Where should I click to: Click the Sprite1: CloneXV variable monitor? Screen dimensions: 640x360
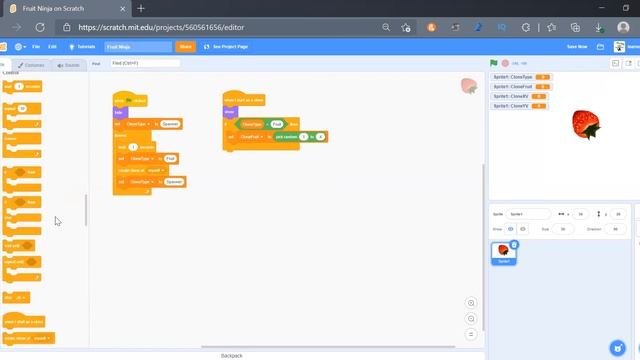point(519,96)
